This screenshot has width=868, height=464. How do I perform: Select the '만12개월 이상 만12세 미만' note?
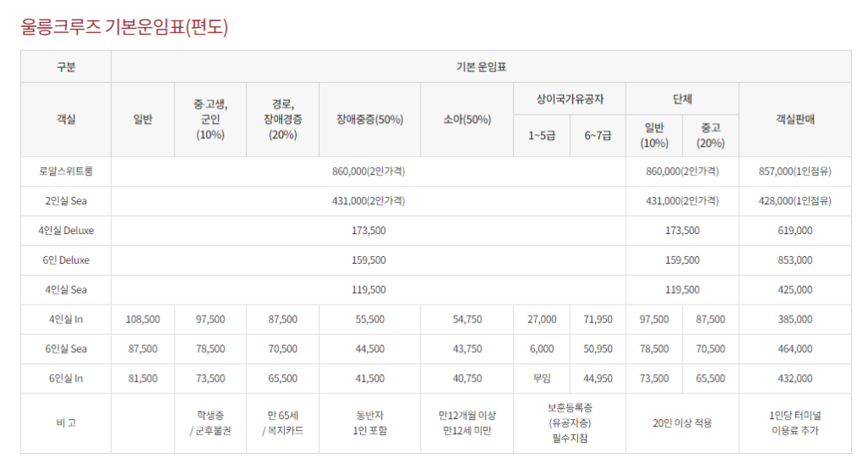(467, 423)
